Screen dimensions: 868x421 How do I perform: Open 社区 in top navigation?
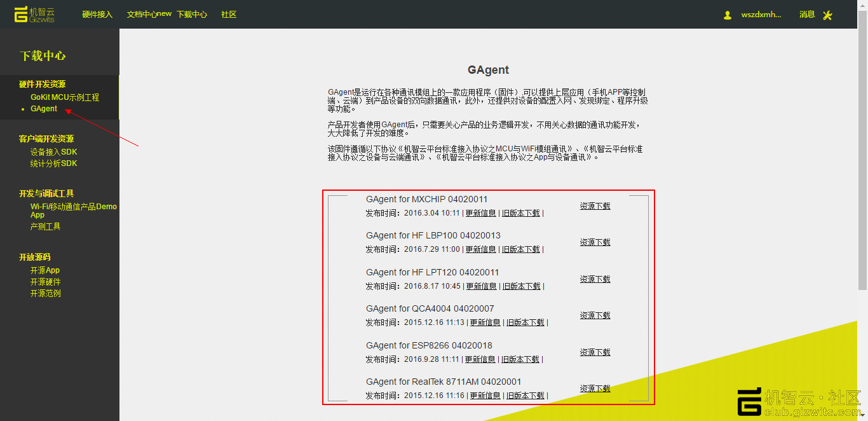(229, 14)
